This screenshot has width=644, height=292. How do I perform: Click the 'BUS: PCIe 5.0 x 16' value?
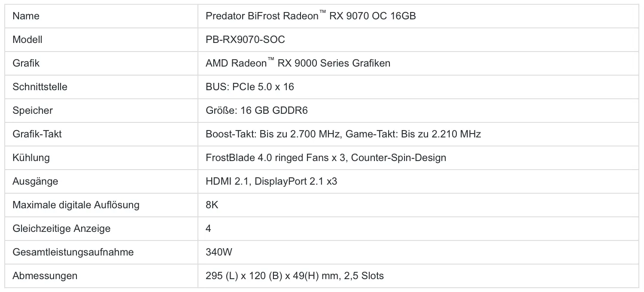click(x=249, y=87)
